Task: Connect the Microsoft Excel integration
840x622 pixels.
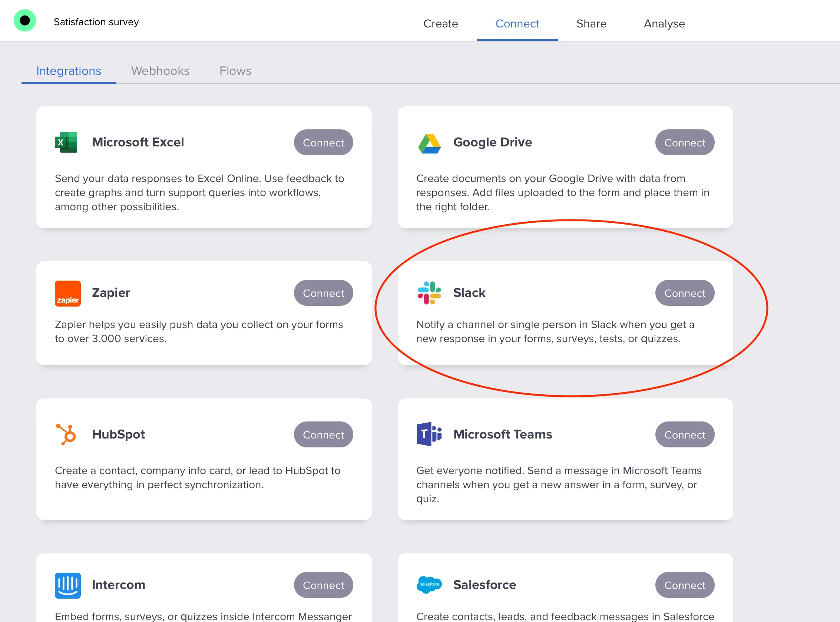Action: [x=323, y=142]
